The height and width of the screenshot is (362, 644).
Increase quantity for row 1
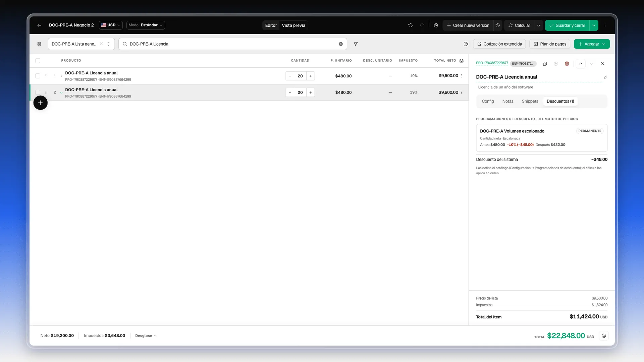[311, 76]
